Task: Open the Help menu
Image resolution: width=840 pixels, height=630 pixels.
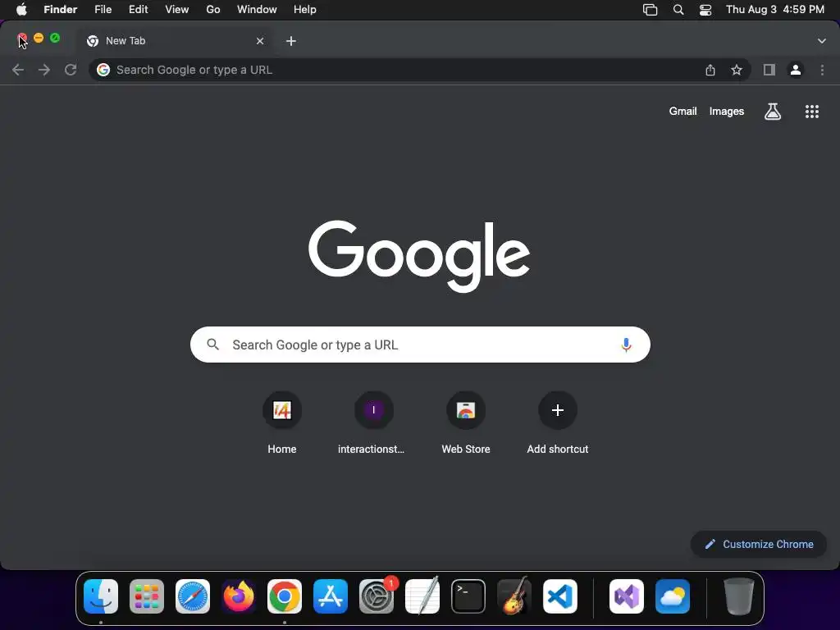Action: click(x=305, y=10)
